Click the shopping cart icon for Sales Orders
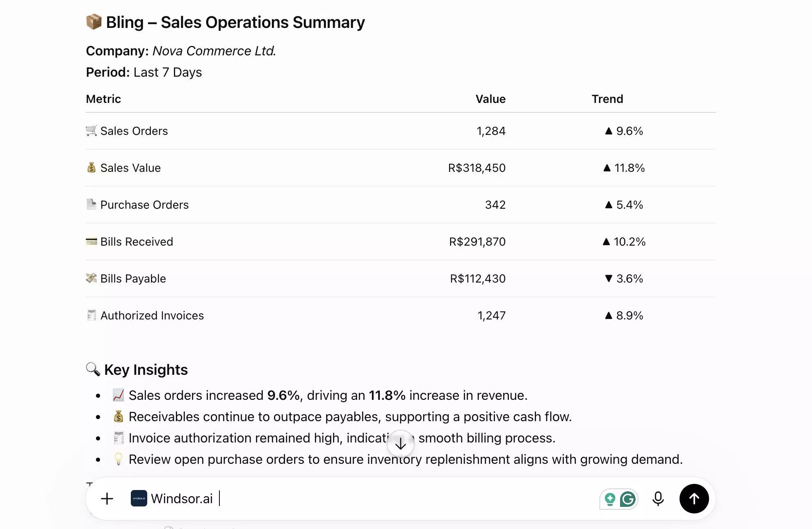 [91, 131]
